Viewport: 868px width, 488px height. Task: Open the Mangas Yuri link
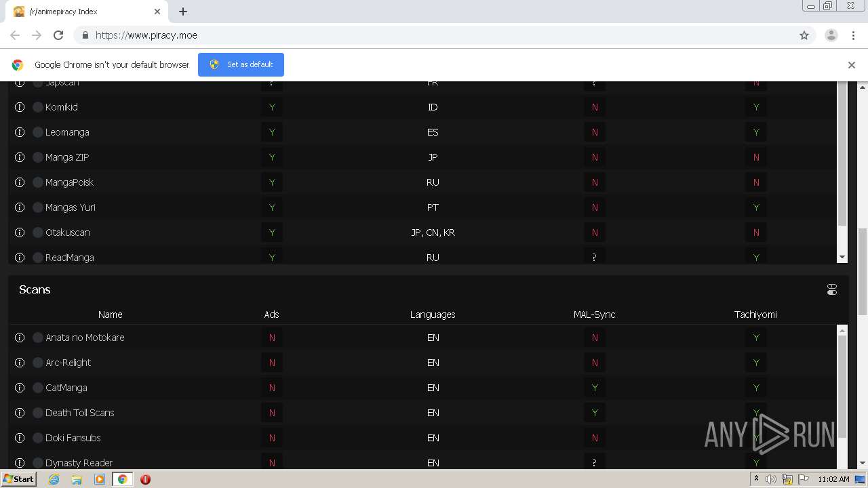pos(71,207)
